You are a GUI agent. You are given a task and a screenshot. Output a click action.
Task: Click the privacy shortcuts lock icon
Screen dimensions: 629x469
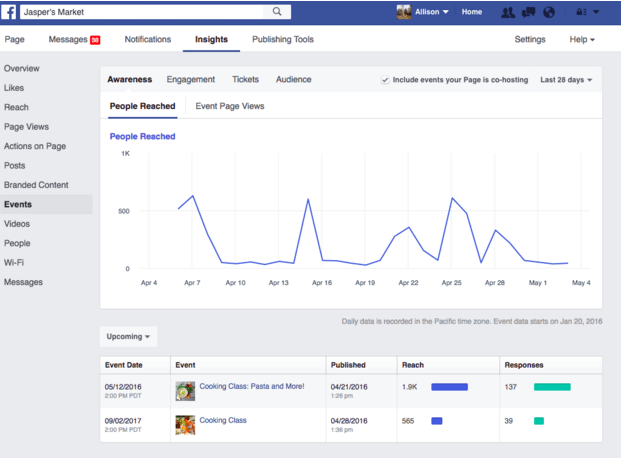pos(581,12)
